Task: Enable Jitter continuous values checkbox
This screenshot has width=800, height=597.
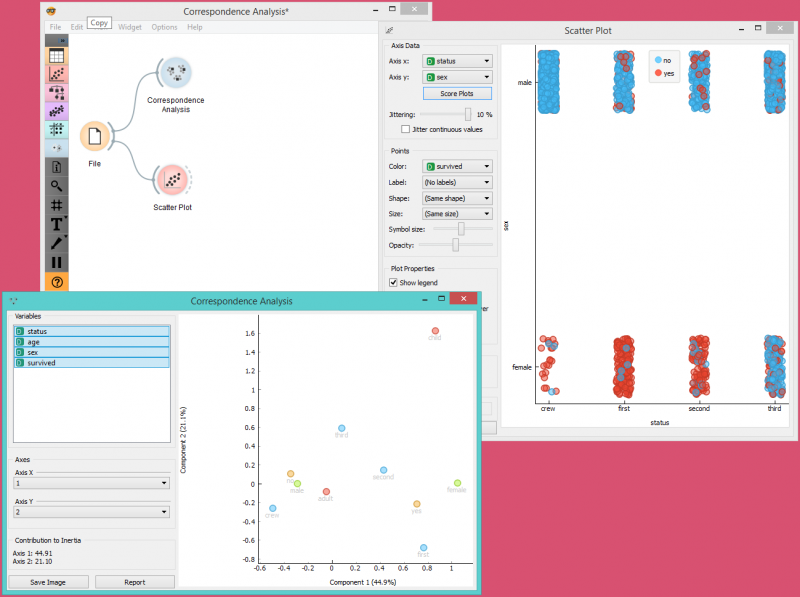Action: pyautogui.click(x=405, y=129)
